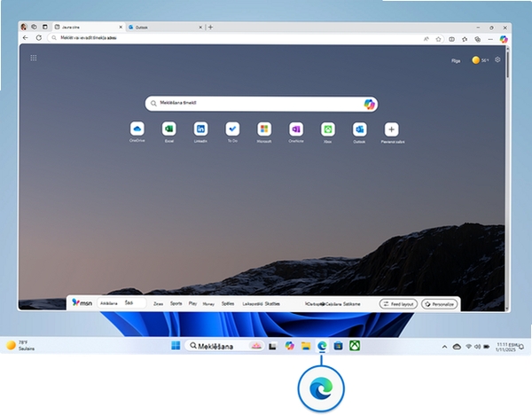532x415 pixels.
Task: Open the Ziņas feed tab
Action: (158, 304)
